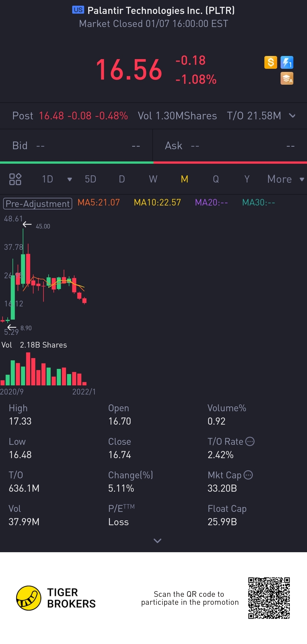Open the 1D interval dropdown arrow
This screenshot has width=307, height=644.
point(69,179)
